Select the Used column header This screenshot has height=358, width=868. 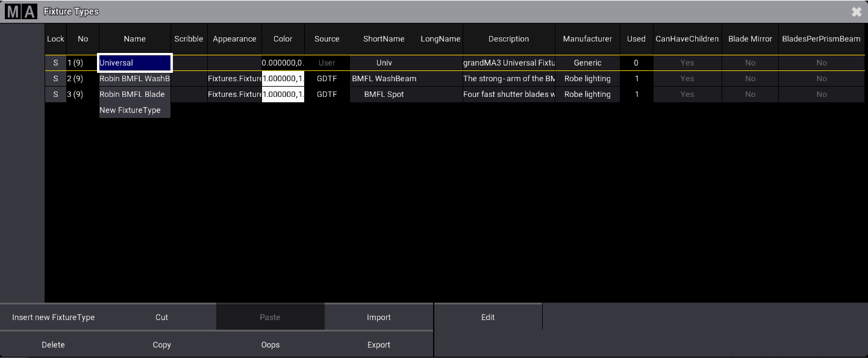(636, 39)
